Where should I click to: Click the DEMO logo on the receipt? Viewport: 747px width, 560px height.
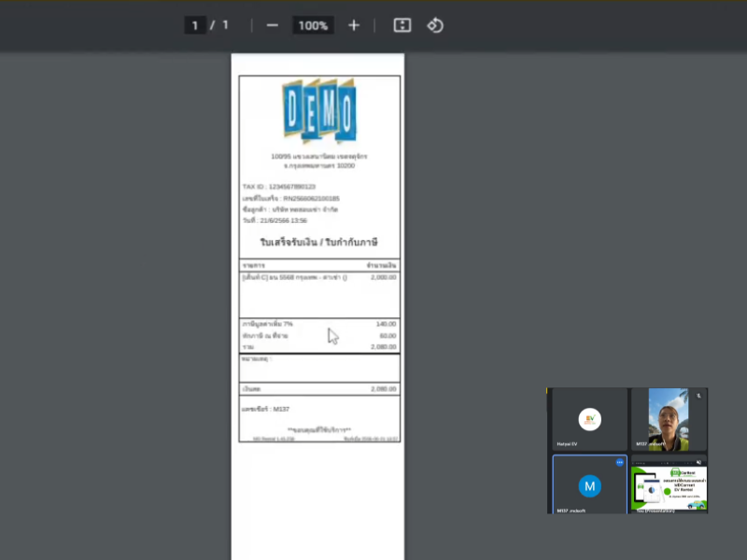click(x=319, y=112)
